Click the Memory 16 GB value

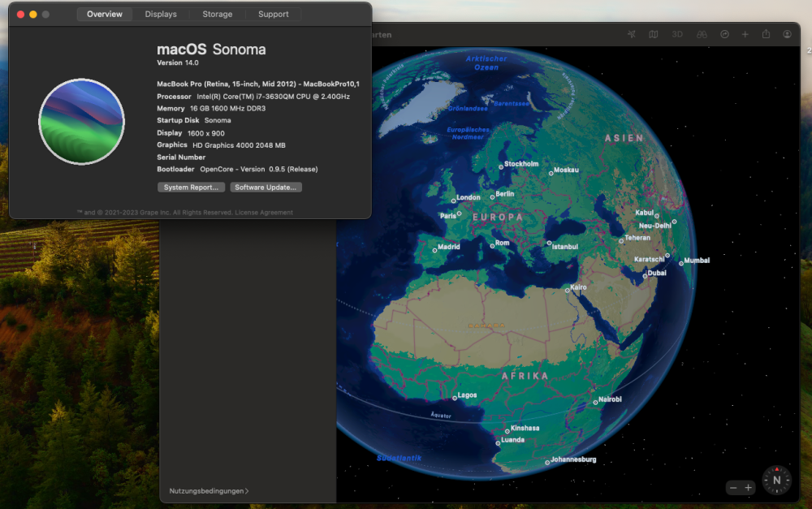tap(227, 108)
